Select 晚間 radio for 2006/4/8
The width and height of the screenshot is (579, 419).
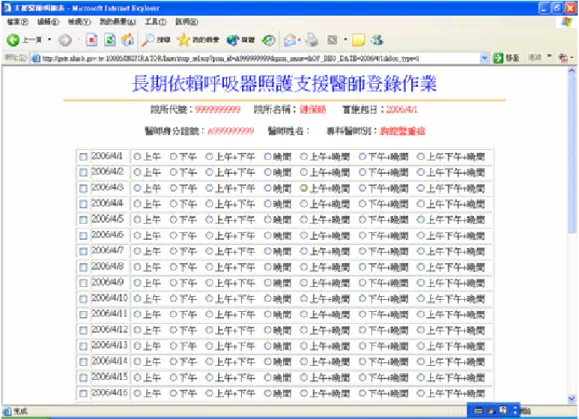(268, 267)
